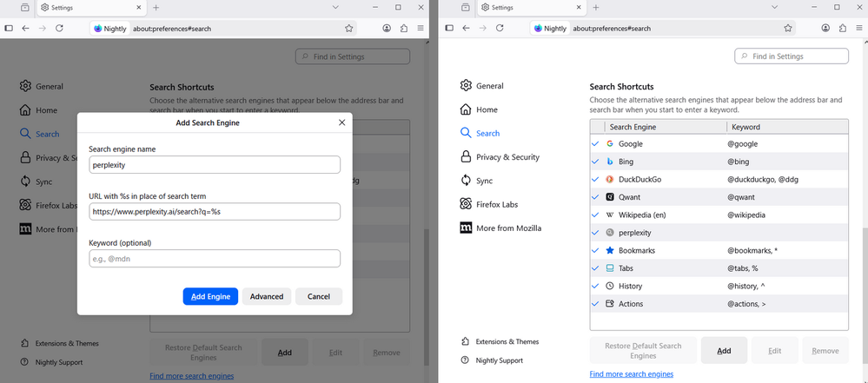Screen dimensions: 868x383
Task: Click bookmark star in right window's address bar
Action: pos(790,28)
